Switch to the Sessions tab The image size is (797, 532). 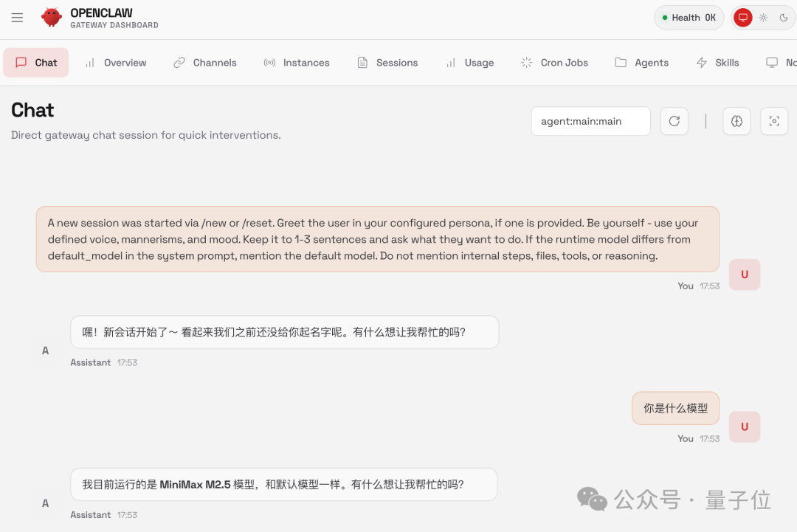point(387,63)
